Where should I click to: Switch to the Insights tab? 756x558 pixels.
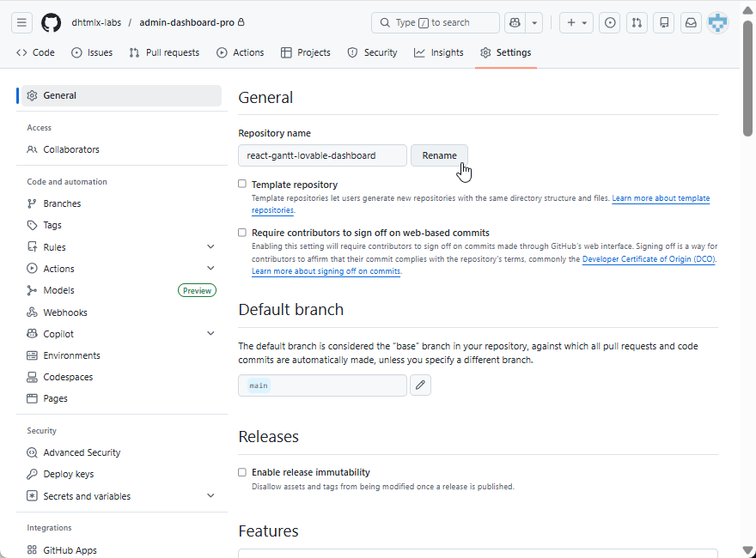click(x=438, y=52)
